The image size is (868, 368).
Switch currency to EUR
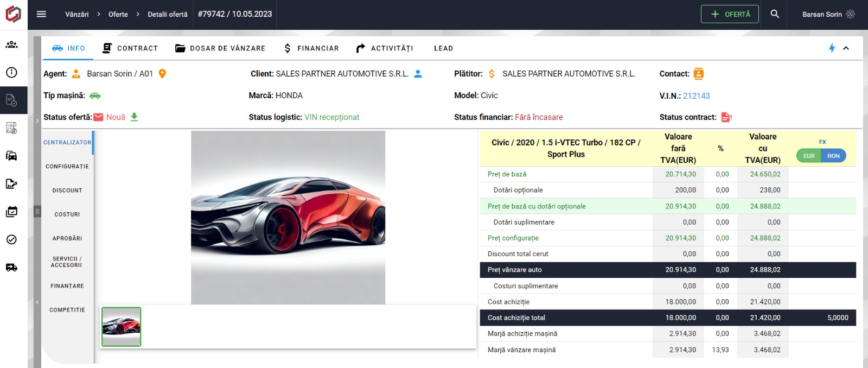[809, 156]
